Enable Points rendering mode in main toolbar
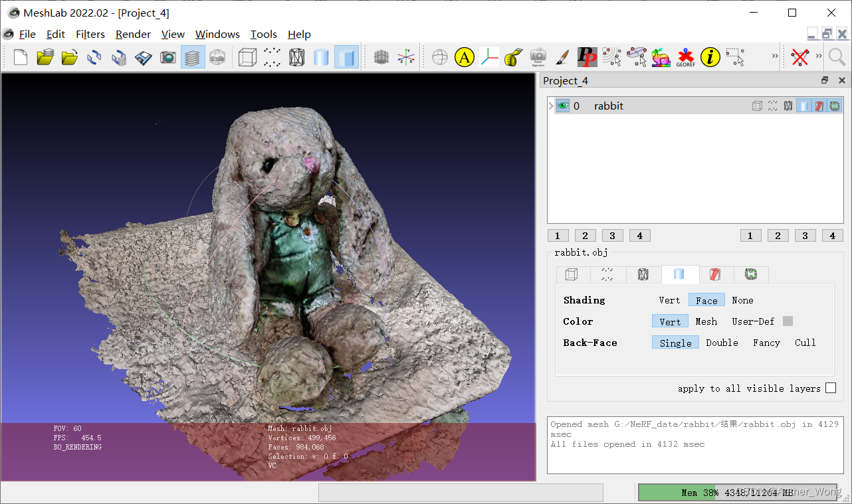 272,58
